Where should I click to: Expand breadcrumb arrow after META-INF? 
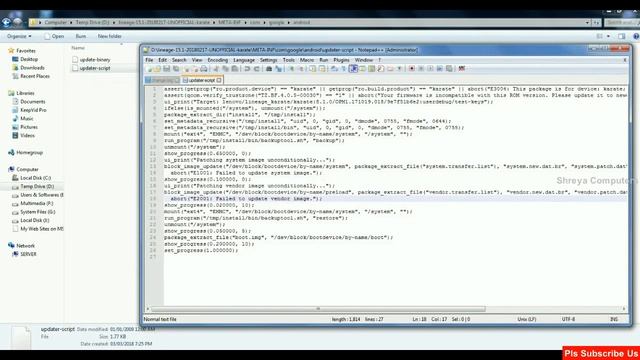246,22
